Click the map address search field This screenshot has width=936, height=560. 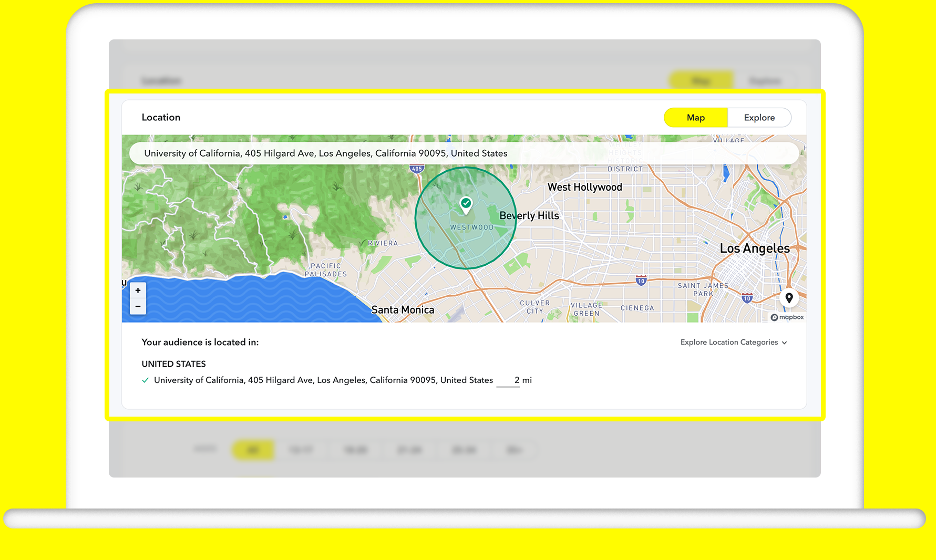(x=464, y=153)
